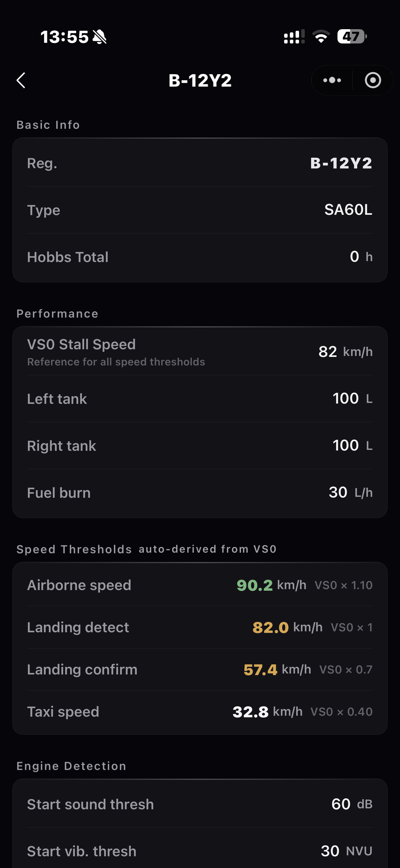Open the three-dot more menu

point(332,80)
